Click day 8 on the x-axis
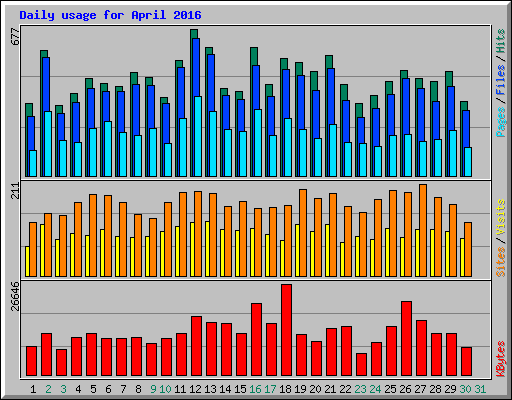 [138, 389]
